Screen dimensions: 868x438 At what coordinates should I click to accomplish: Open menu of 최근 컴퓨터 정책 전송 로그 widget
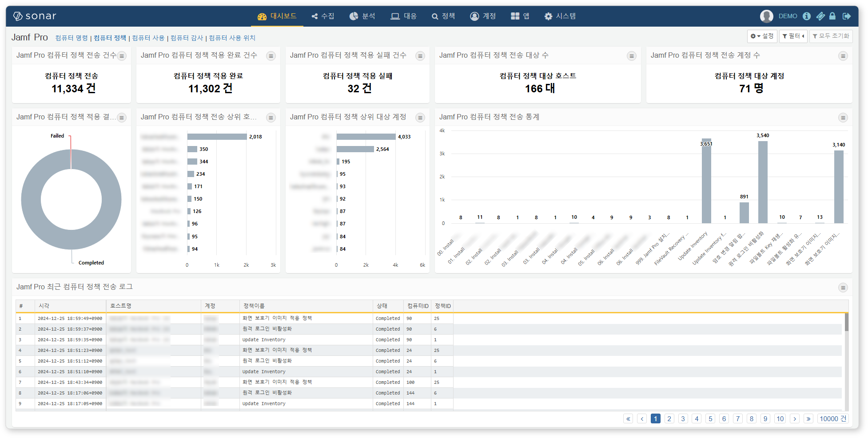(843, 288)
